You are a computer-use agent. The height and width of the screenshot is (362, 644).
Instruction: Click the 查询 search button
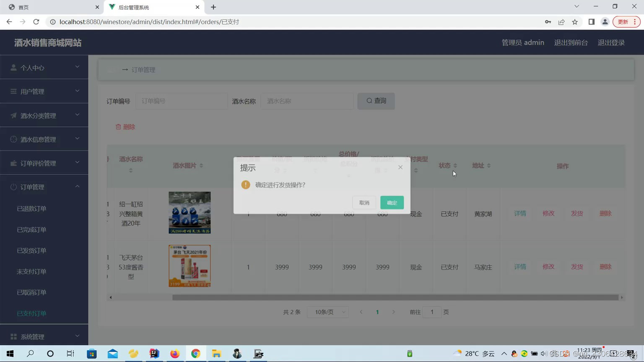click(x=376, y=101)
